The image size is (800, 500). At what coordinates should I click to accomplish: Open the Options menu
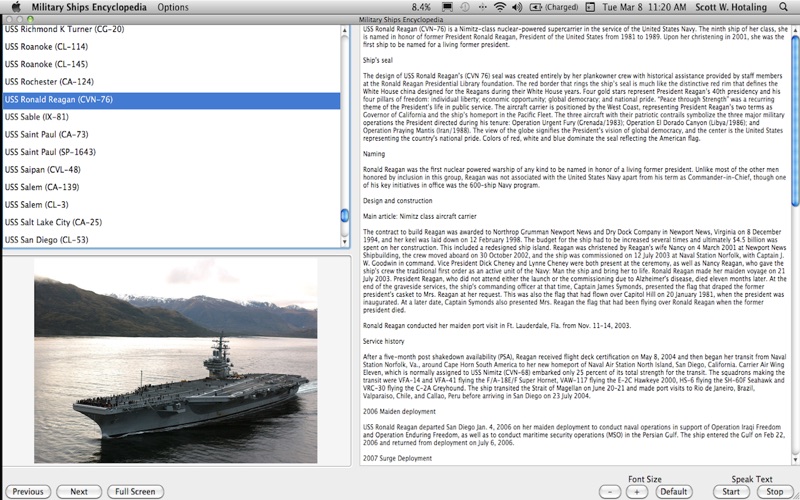173,7
